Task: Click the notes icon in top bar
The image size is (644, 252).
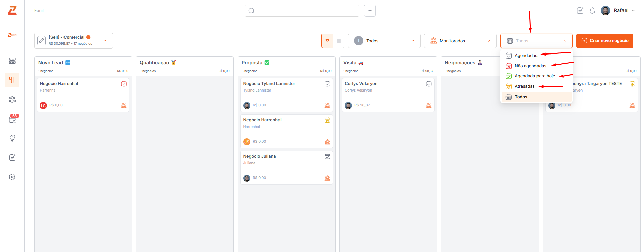Action: click(x=580, y=11)
